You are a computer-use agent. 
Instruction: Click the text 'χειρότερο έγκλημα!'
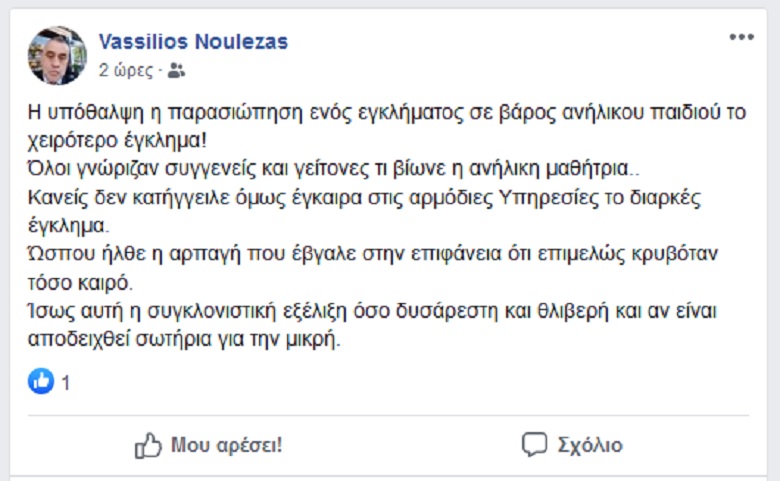click(117, 141)
